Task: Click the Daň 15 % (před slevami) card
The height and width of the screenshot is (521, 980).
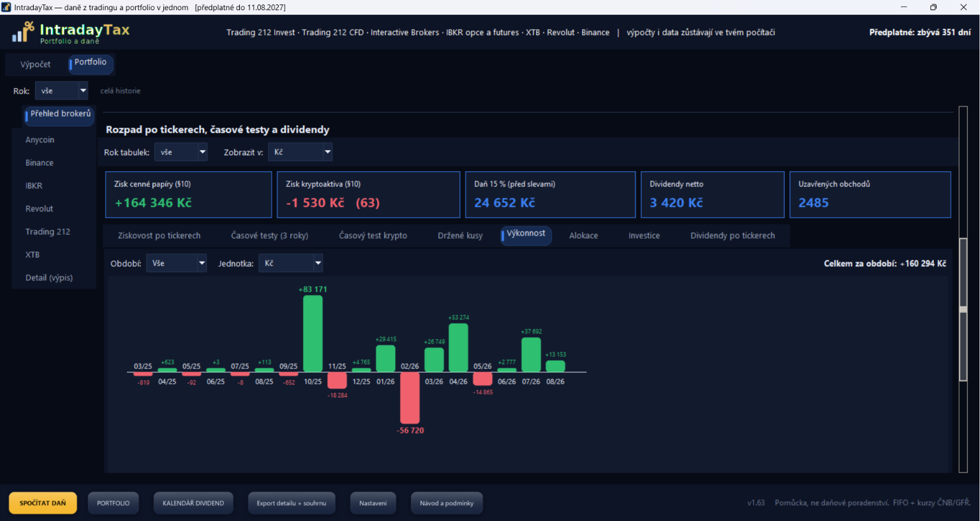Action: click(551, 195)
